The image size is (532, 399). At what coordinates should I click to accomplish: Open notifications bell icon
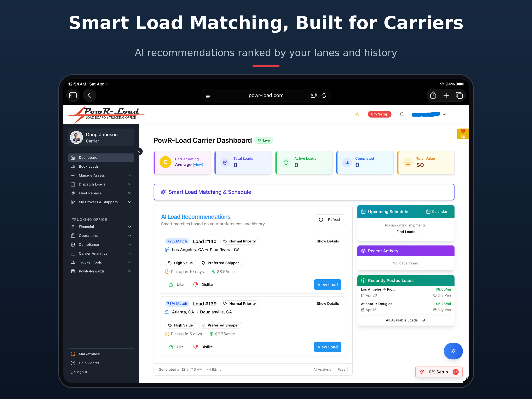pos(402,114)
